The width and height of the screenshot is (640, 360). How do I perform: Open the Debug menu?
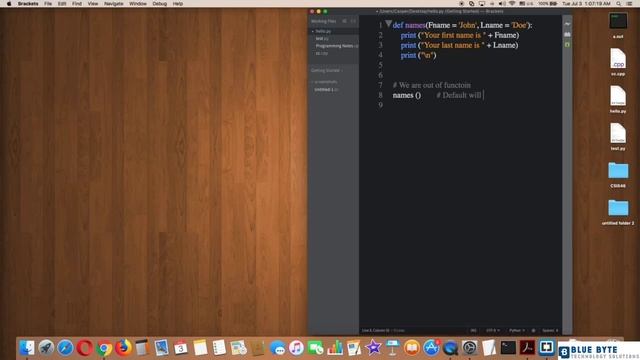pyautogui.click(x=159, y=4)
